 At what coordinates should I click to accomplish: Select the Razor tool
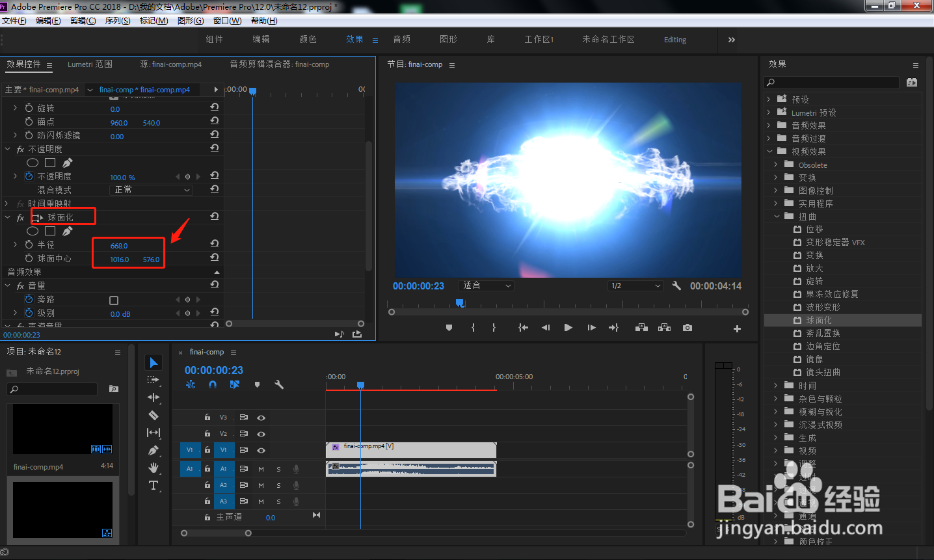[153, 415]
